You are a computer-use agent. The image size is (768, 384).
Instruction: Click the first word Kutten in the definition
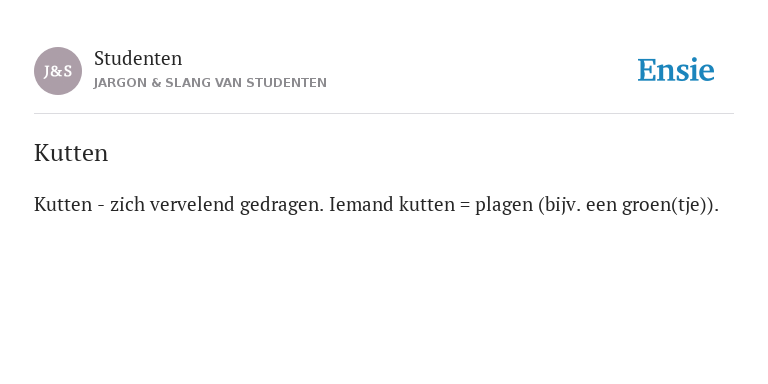63,204
